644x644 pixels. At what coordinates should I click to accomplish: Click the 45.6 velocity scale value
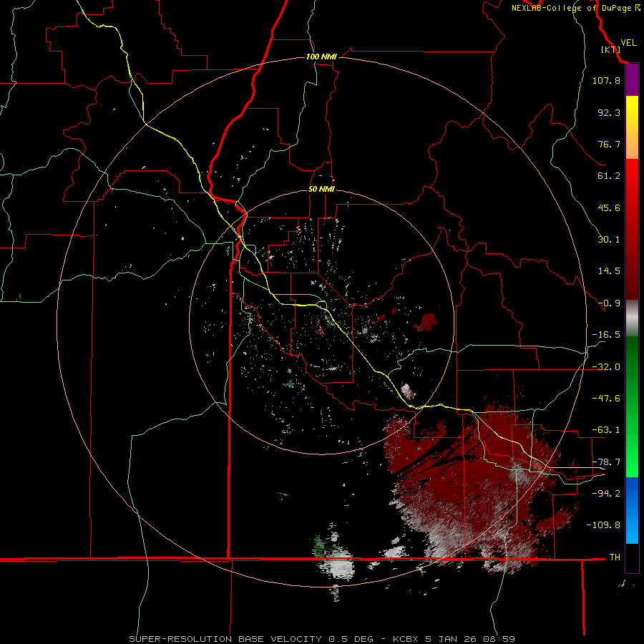pyautogui.click(x=609, y=208)
